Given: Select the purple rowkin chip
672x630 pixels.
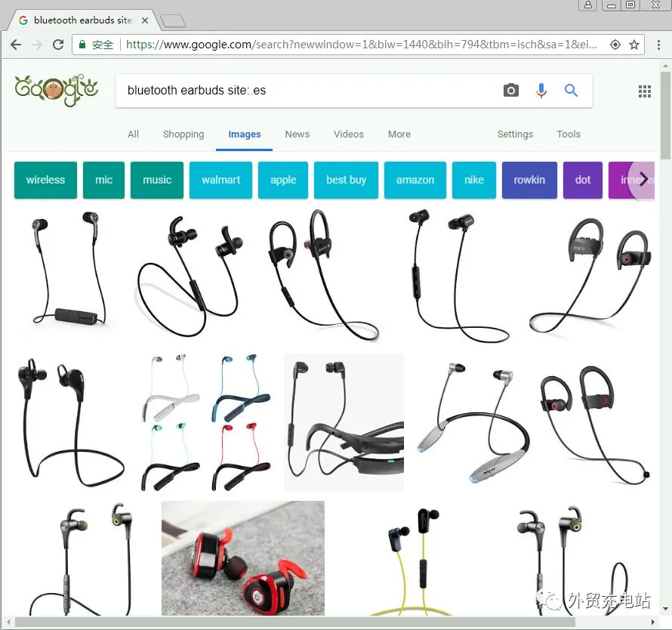Looking at the screenshot, I should click(529, 180).
